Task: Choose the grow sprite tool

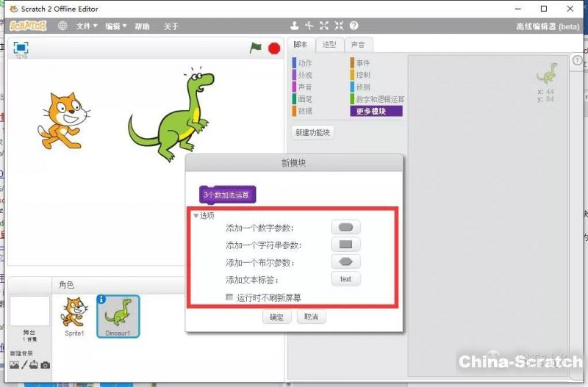Action: pyautogui.click(x=324, y=26)
